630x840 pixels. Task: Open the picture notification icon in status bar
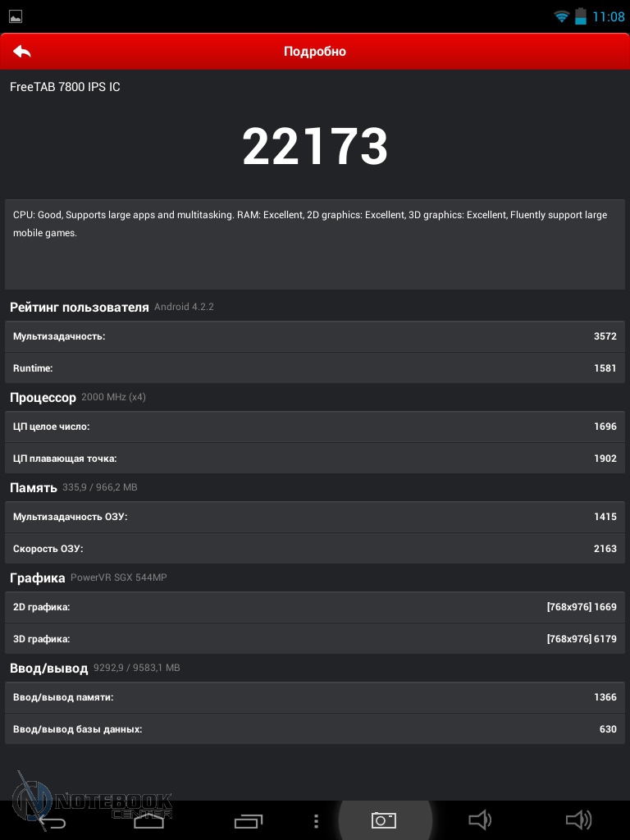coord(16,16)
